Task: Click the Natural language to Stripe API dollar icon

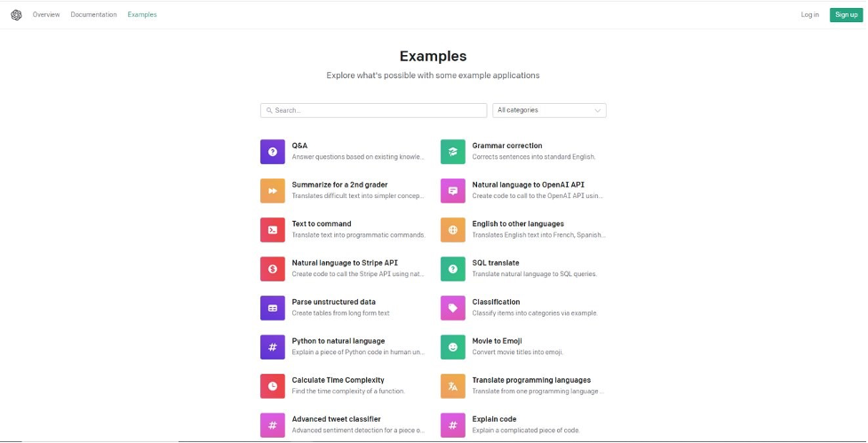Action: pyautogui.click(x=273, y=269)
